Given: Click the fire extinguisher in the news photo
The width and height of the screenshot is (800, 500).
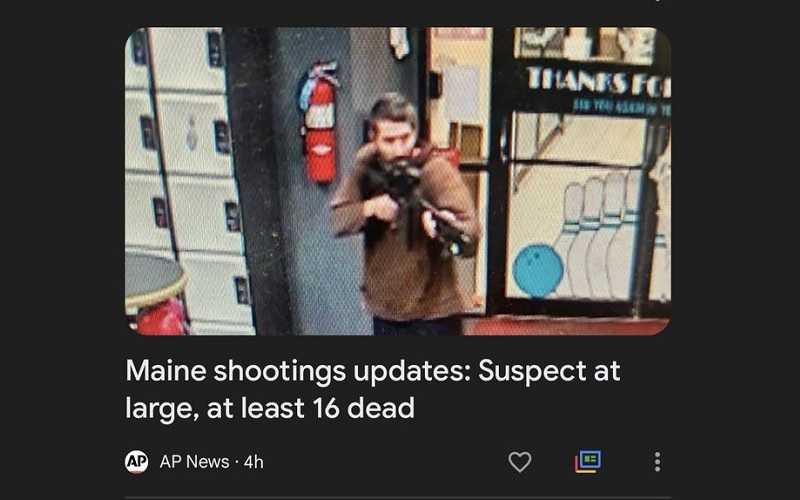Looking at the screenshot, I should (319, 122).
